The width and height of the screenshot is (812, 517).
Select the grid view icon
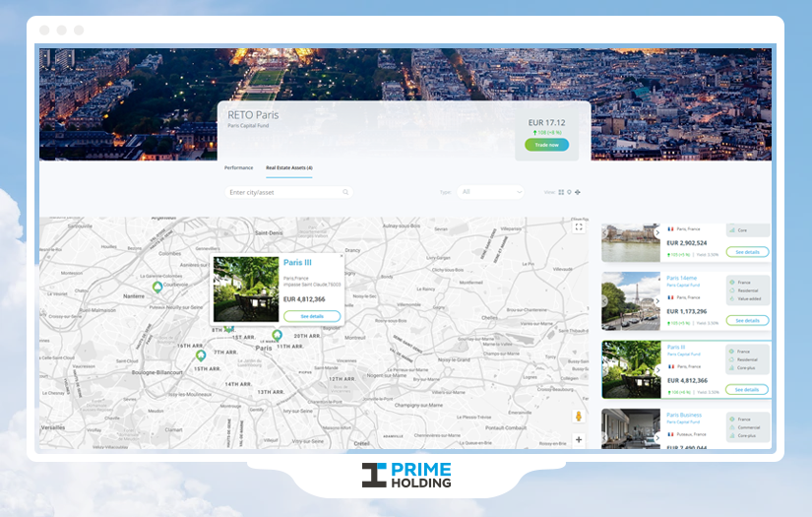point(561,192)
